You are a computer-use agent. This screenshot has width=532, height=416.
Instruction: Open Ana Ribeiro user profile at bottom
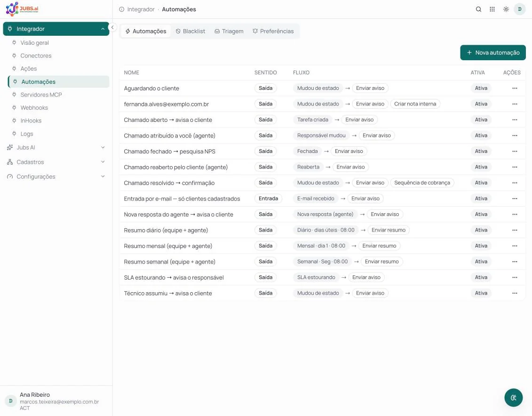(56, 401)
